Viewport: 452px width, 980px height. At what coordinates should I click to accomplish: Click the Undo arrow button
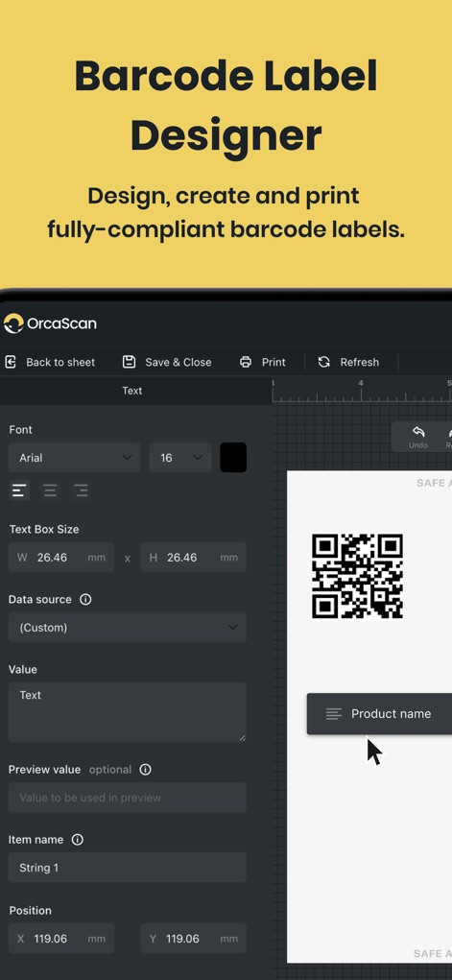pyautogui.click(x=418, y=437)
